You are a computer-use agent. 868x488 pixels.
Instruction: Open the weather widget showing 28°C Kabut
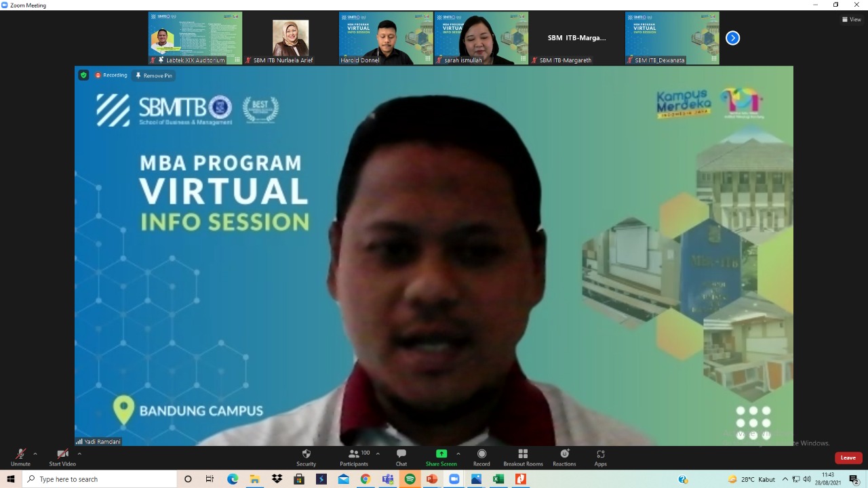751,479
